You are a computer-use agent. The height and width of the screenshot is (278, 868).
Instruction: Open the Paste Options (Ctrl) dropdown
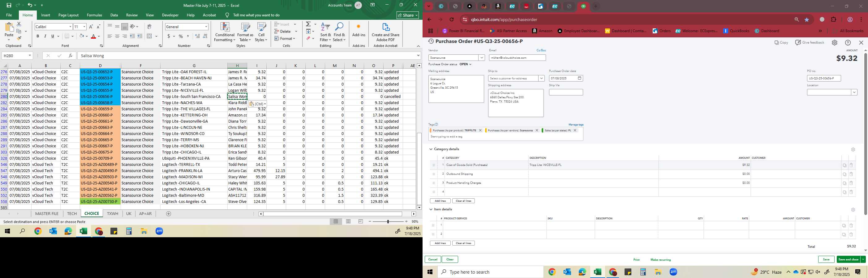[x=258, y=104]
